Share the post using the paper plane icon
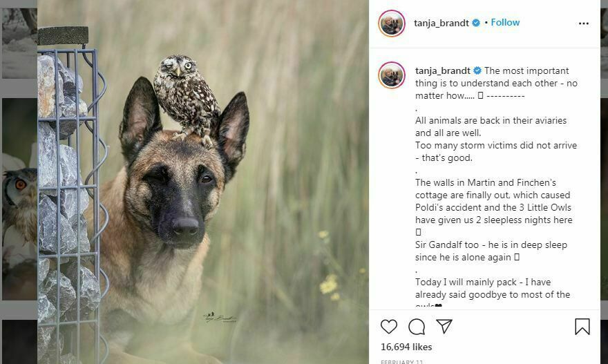 point(444,327)
